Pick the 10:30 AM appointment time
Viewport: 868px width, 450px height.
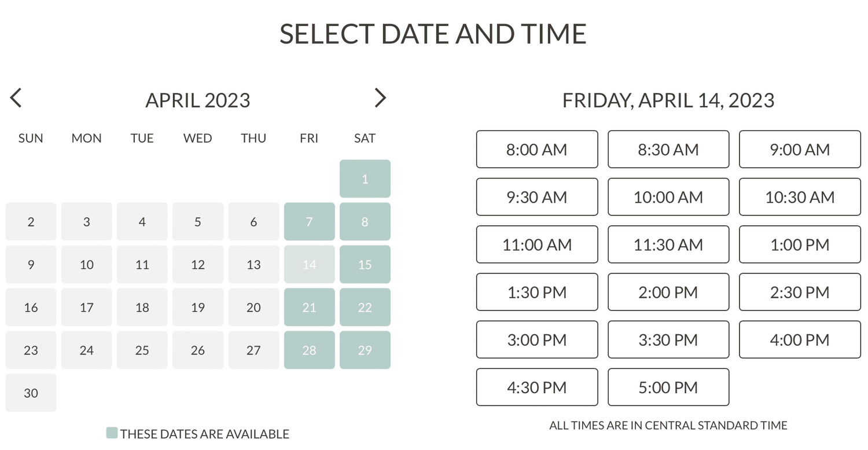(800, 197)
